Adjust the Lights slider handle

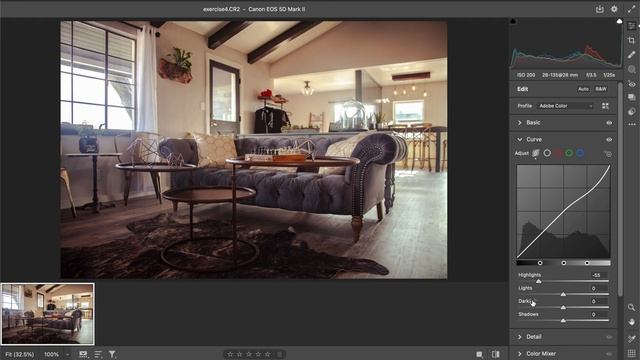(563, 294)
